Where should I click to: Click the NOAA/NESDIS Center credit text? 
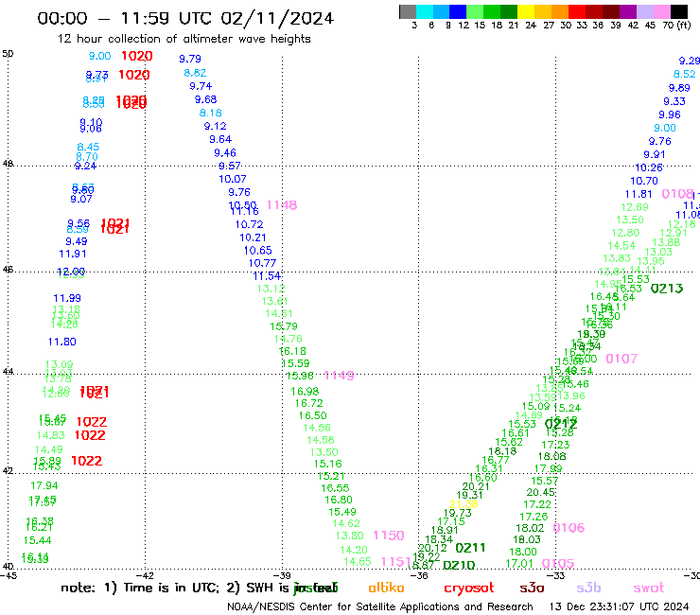tap(380, 607)
